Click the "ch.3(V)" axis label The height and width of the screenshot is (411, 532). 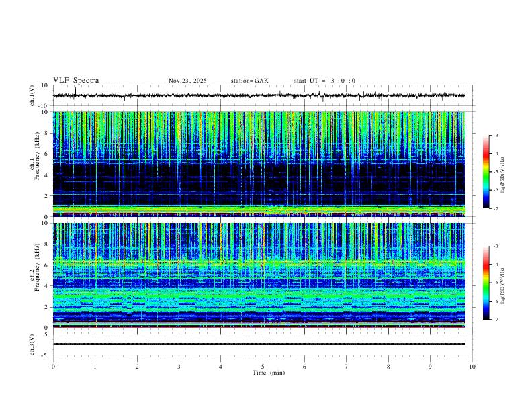tap(32, 345)
